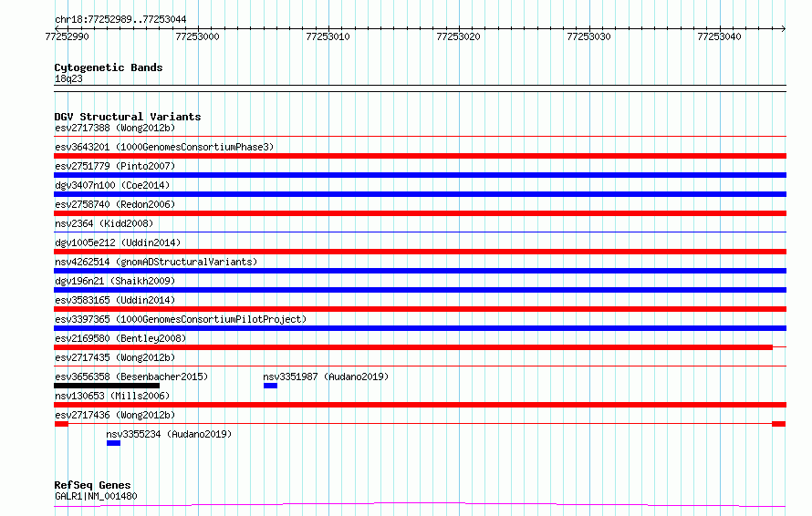
Task: Click the red bar under esv2169580
Action: tap(413, 347)
